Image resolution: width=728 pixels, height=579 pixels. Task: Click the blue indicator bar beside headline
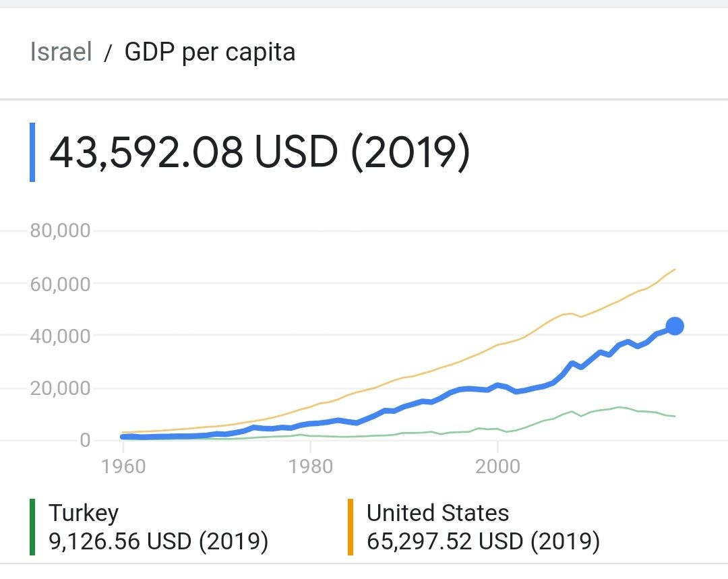click(x=32, y=152)
